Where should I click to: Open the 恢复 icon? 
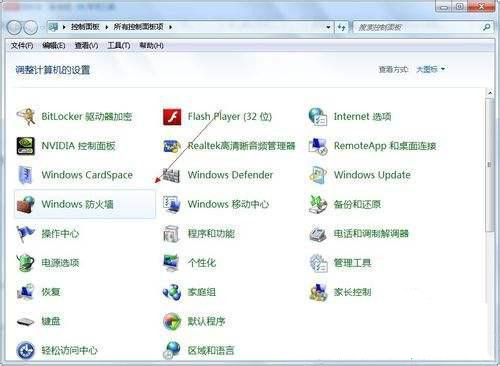point(26,292)
